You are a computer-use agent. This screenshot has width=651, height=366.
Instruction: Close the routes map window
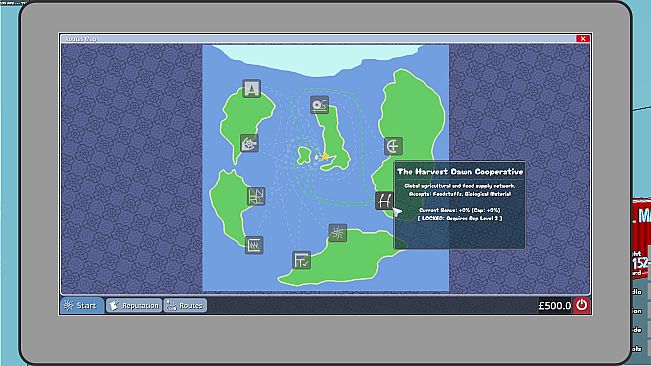(x=583, y=39)
